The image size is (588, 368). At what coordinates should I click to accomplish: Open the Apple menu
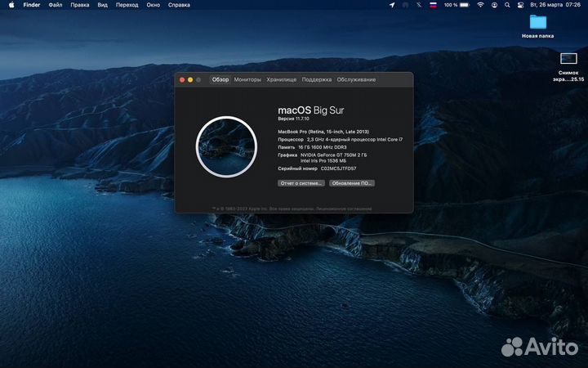coord(11,5)
